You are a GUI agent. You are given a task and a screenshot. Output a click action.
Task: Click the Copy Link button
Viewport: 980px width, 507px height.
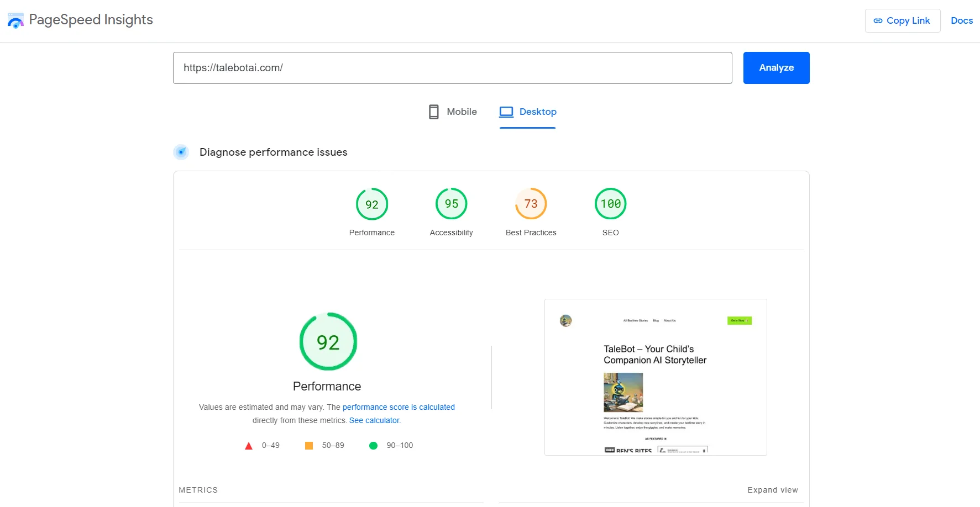pos(902,20)
